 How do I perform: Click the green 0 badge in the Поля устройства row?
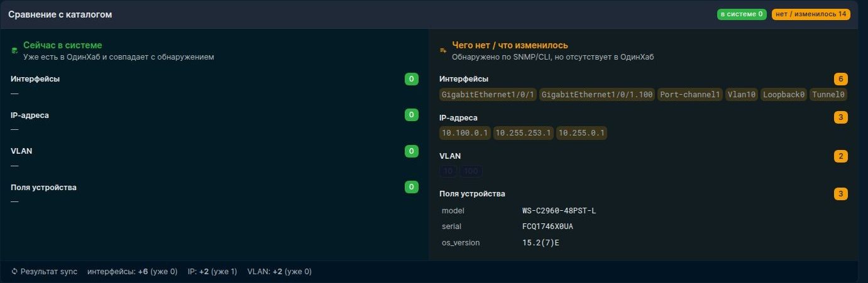coord(412,187)
